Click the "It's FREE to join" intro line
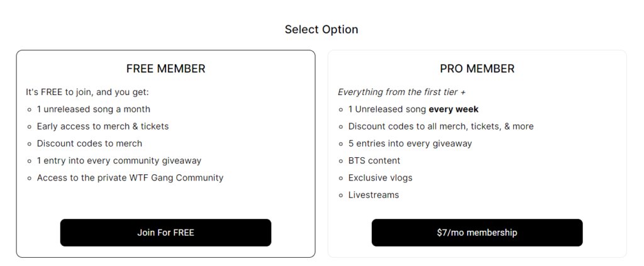The image size is (644, 266). [x=87, y=92]
